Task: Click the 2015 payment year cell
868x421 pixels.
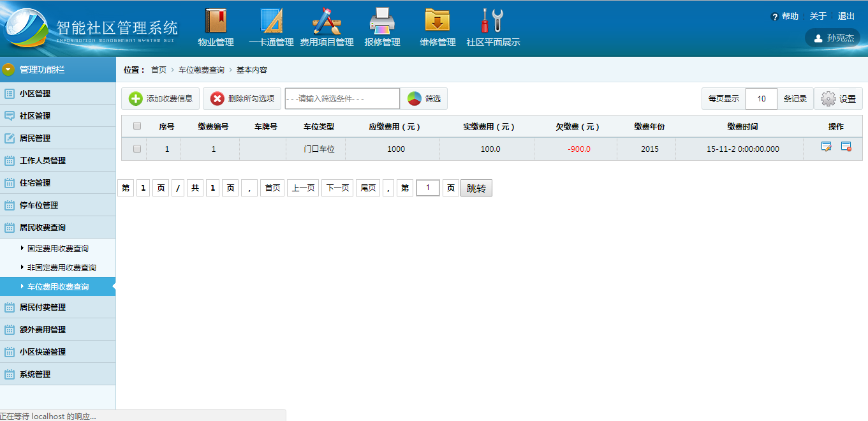Action: point(649,149)
